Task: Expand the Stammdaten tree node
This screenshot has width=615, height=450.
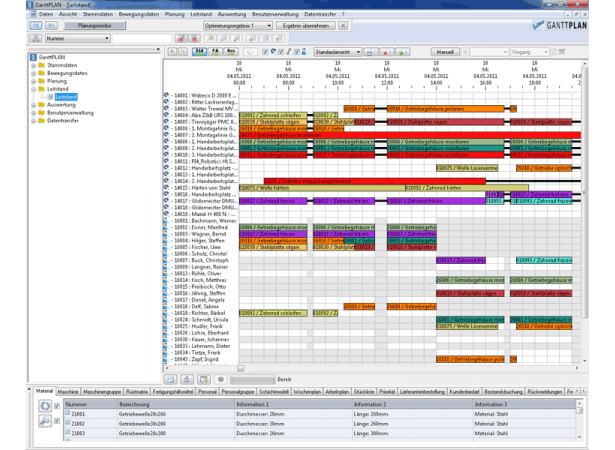Action: [34, 66]
